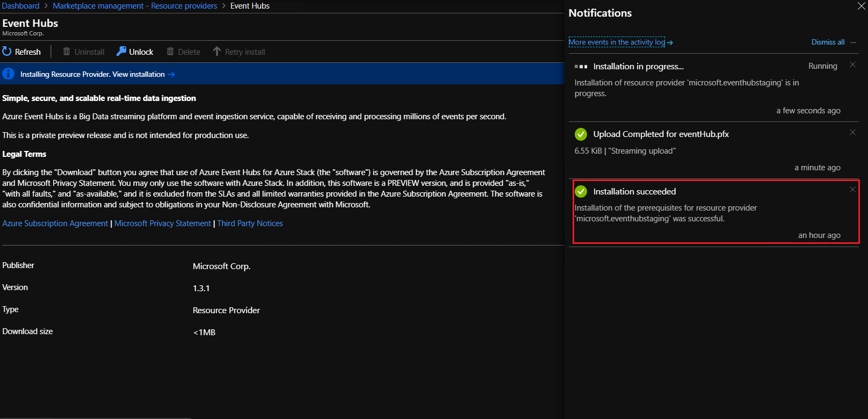
Task: Go to Dashboard breadcrumb
Action: [20, 6]
